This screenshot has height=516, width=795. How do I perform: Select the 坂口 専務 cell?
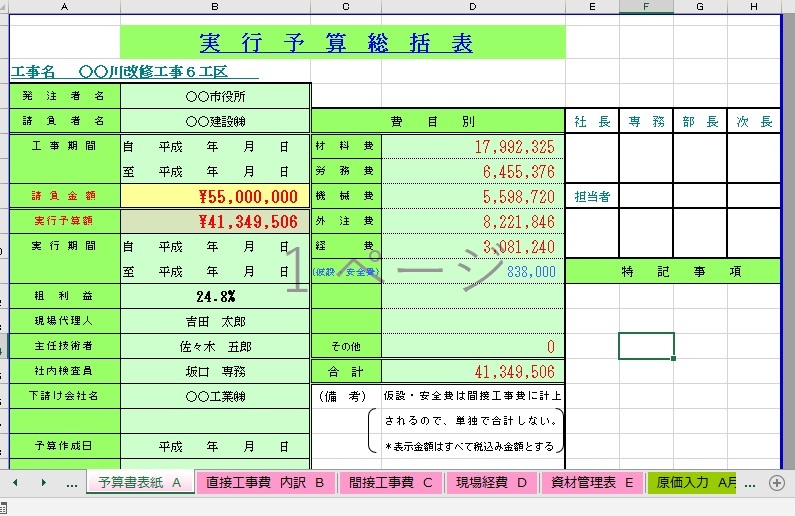(215, 372)
